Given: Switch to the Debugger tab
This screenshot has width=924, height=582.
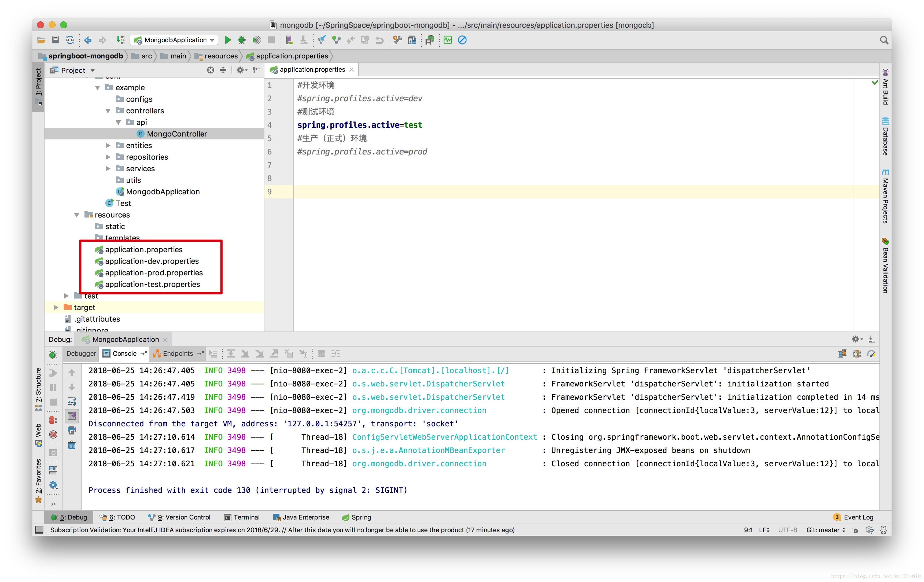Looking at the screenshot, I should pyautogui.click(x=81, y=353).
